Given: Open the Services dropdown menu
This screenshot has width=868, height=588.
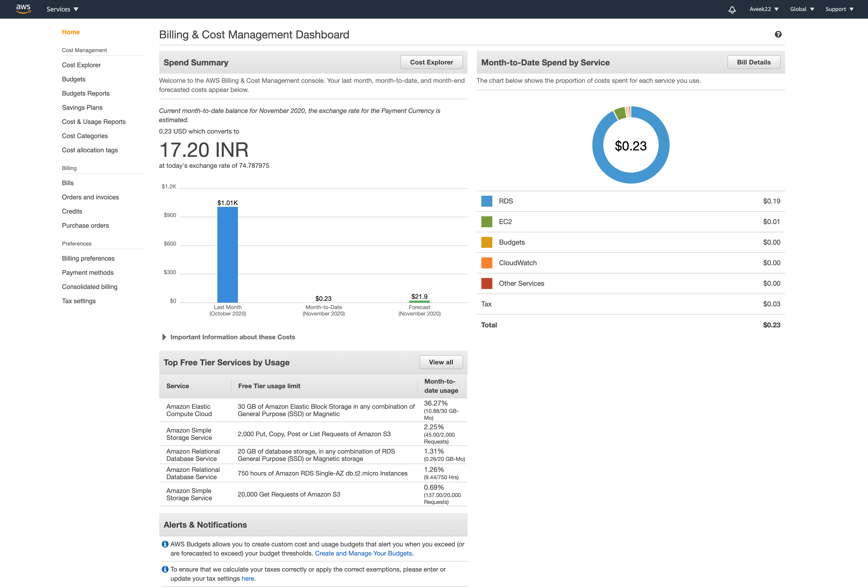Looking at the screenshot, I should point(62,9).
